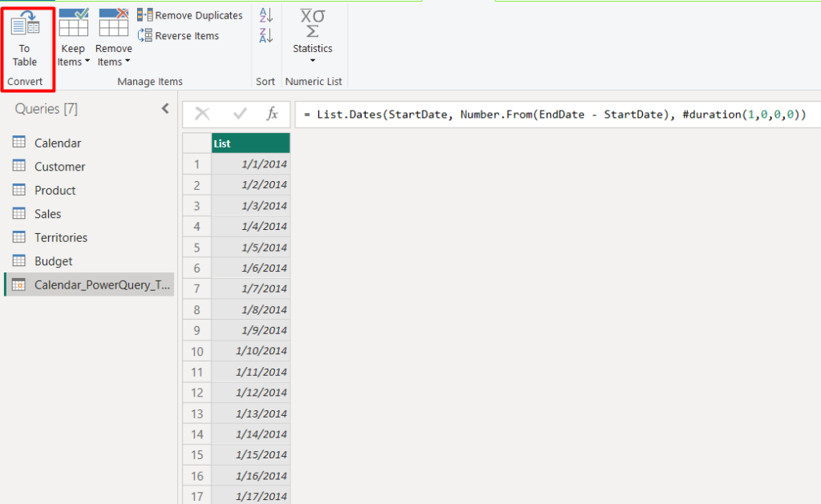Select the cell with 1/7/2014
The width and height of the screenshot is (821, 504).
tap(251, 288)
